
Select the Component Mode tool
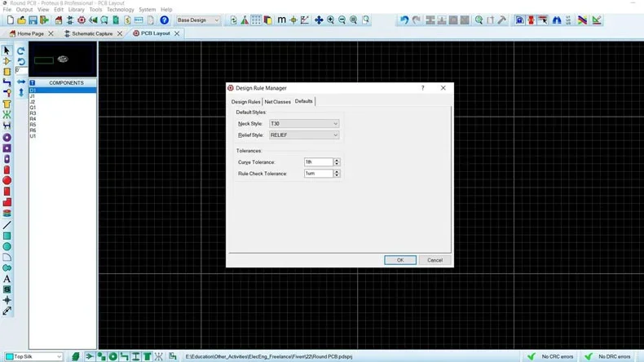pos(7,61)
